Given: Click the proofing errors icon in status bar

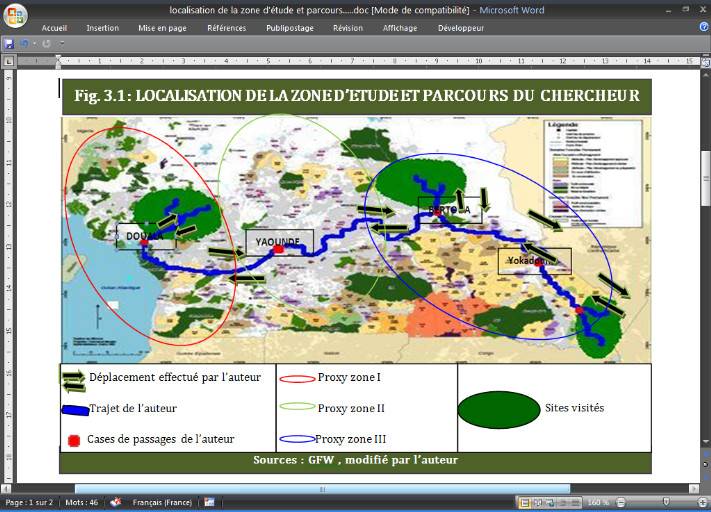Looking at the screenshot, I should (x=115, y=502).
